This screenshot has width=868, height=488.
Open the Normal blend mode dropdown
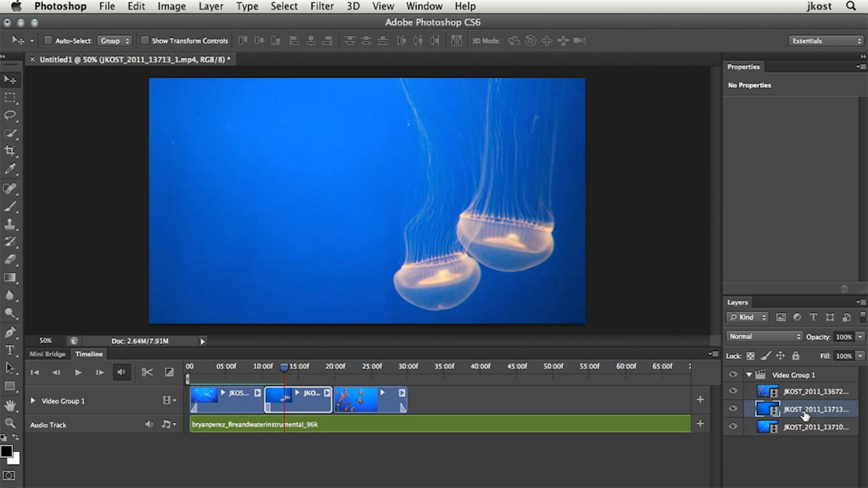click(764, 337)
